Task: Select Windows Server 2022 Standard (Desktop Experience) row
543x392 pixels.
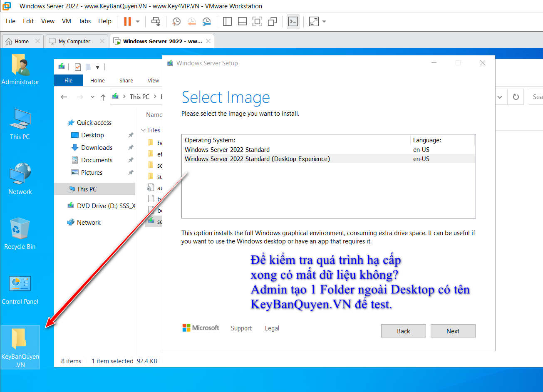Action: click(x=328, y=159)
